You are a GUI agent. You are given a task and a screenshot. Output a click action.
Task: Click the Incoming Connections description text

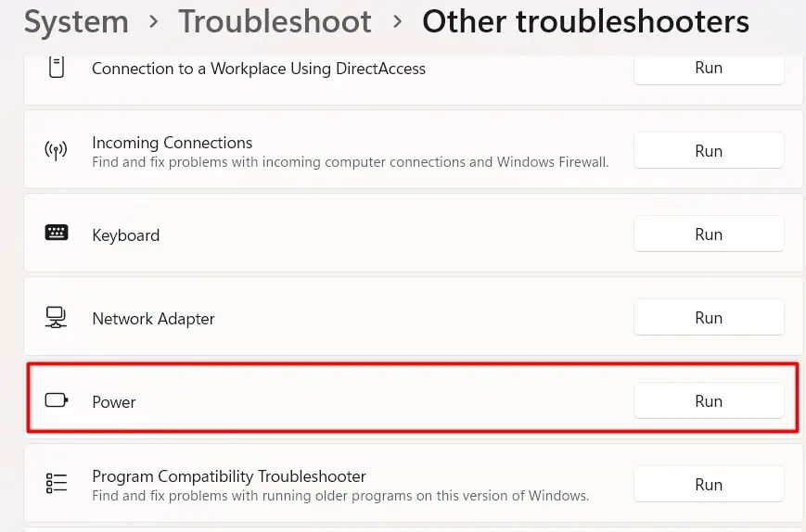point(350,162)
